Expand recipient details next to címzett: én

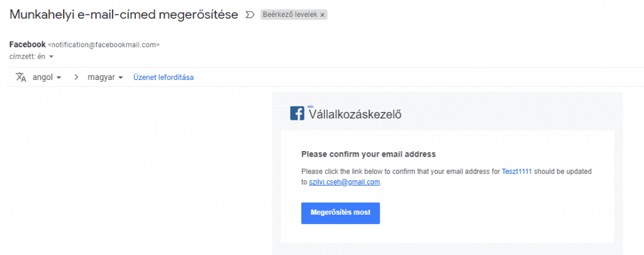pyautogui.click(x=51, y=57)
